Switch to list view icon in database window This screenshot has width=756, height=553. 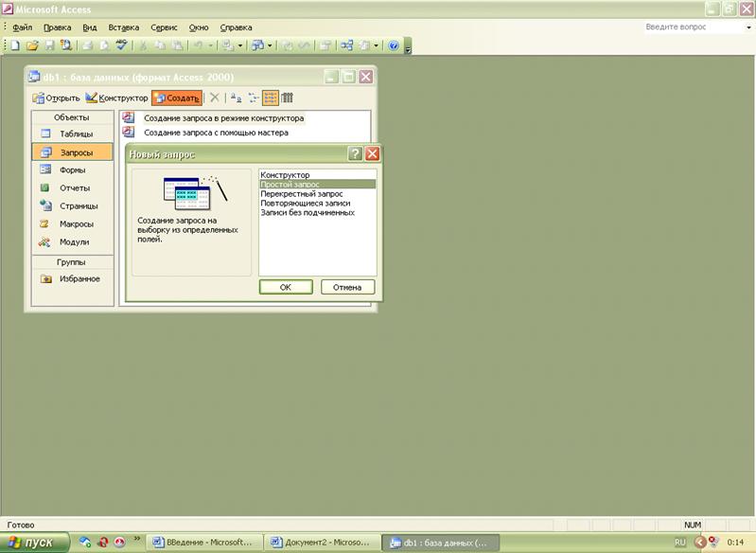pyautogui.click(x=271, y=98)
